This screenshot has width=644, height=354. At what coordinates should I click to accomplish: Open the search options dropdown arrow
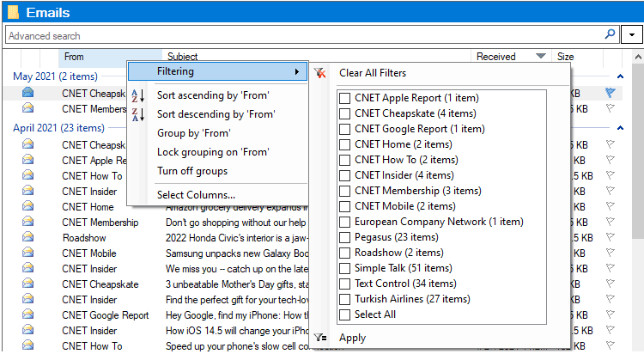pos(633,35)
